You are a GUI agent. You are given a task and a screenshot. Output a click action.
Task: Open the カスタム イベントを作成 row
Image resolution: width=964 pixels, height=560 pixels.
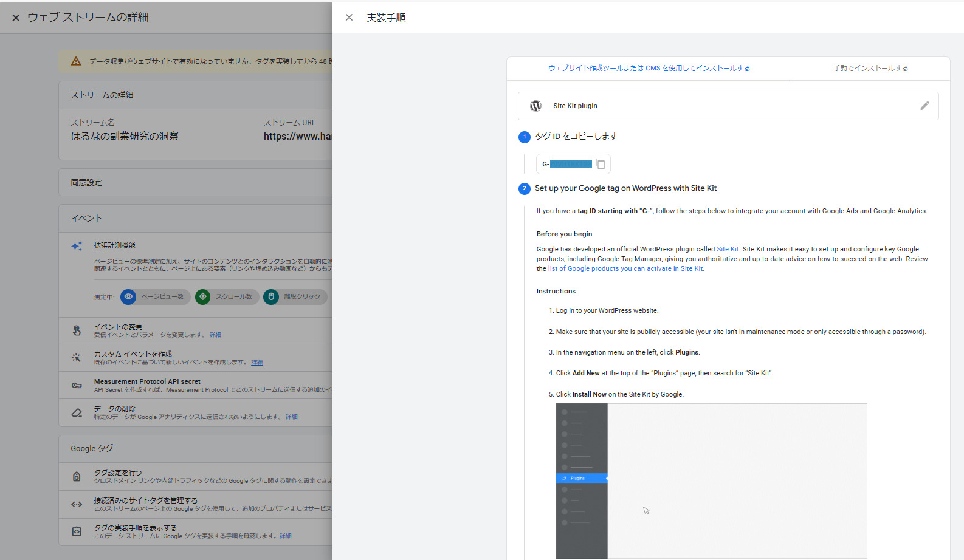click(x=195, y=358)
